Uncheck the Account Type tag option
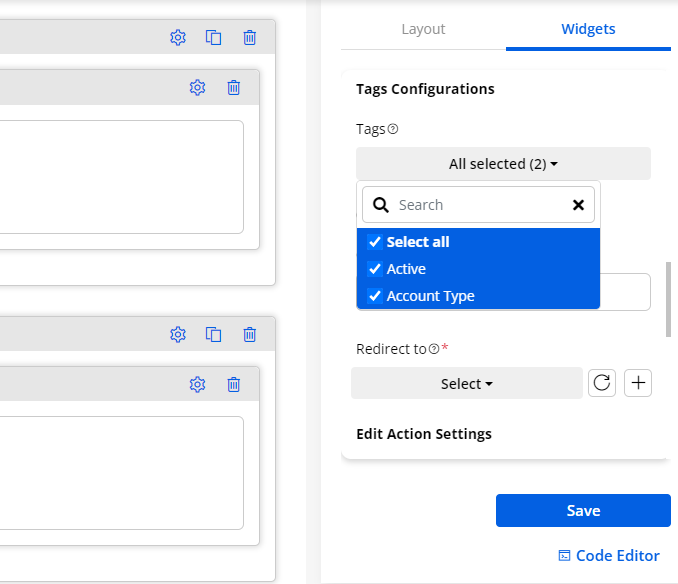The image size is (678, 584). 375,296
